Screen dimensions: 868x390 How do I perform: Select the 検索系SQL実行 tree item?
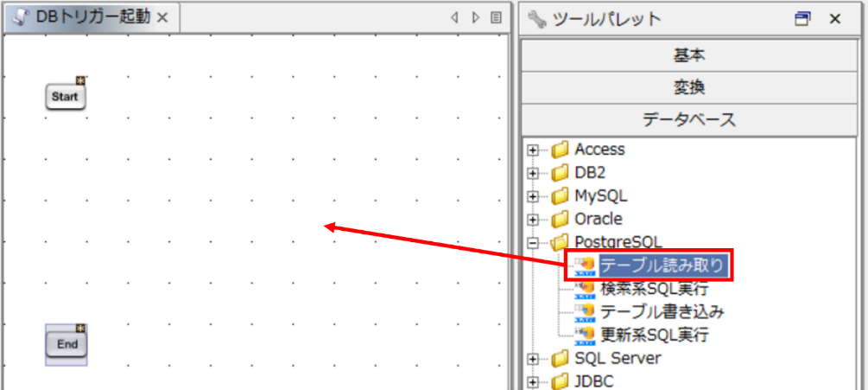point(655,289)
